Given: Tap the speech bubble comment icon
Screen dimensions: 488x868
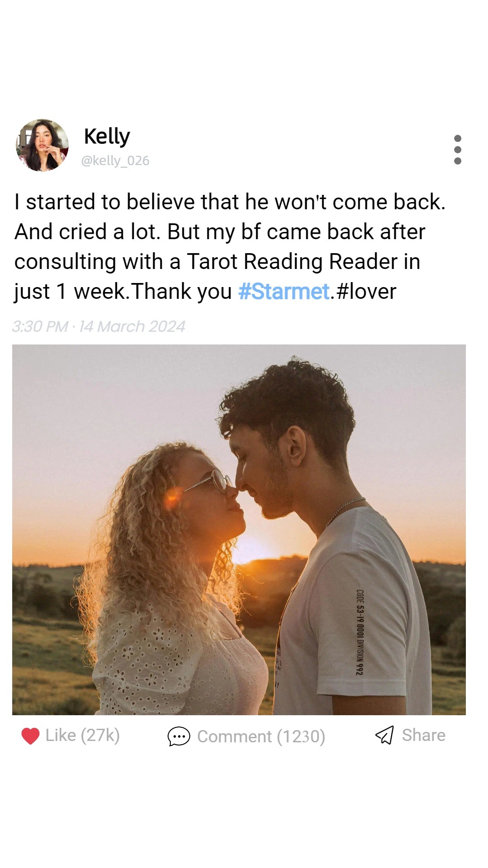Looking at the screenshot, I should 178,736.
